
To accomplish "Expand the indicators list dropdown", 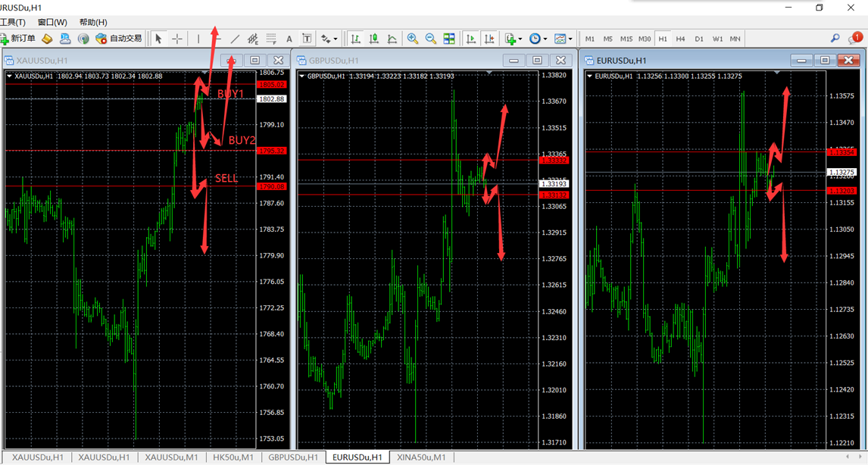I will click(x=514, y=39).
